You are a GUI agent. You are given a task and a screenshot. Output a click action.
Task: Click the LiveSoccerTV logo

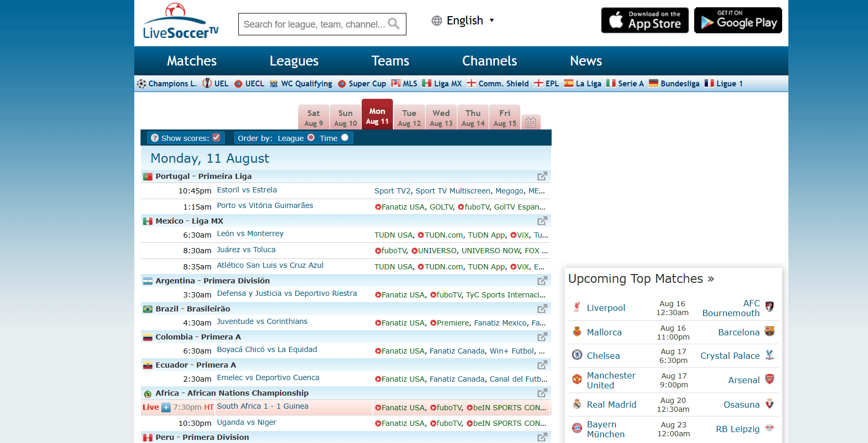click(x=181, y=22)
